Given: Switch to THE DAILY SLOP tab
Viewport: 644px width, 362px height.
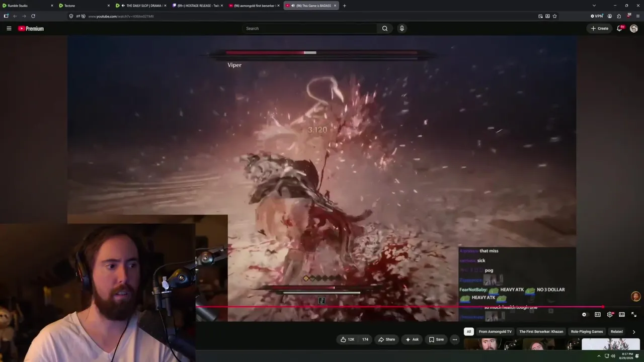Looking at the screenshot, I should tap(141, 6).
